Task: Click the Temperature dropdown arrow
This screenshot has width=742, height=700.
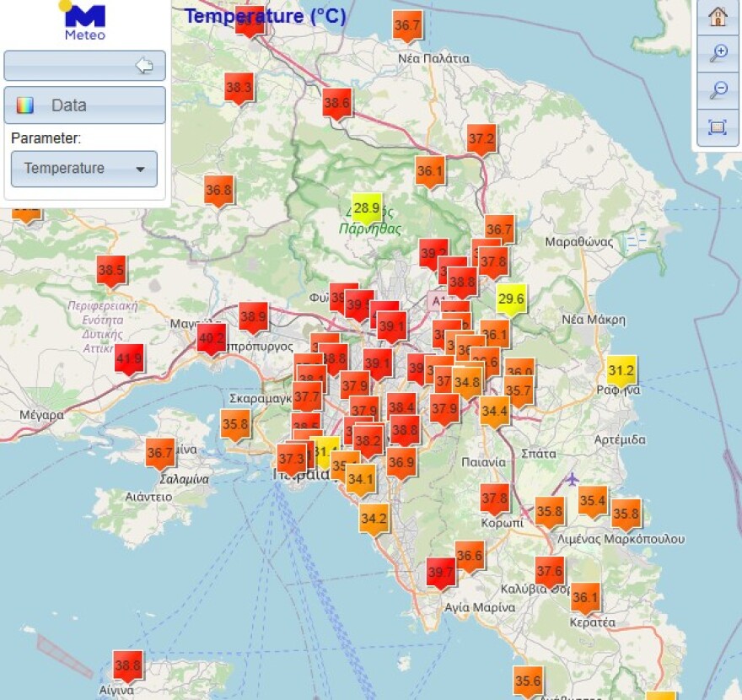Action: [142, 169]
